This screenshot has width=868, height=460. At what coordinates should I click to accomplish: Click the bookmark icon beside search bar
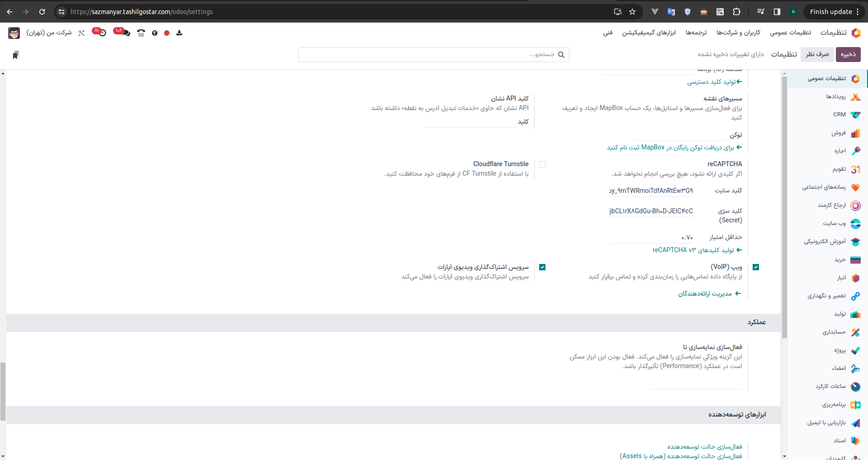[16, 55]
